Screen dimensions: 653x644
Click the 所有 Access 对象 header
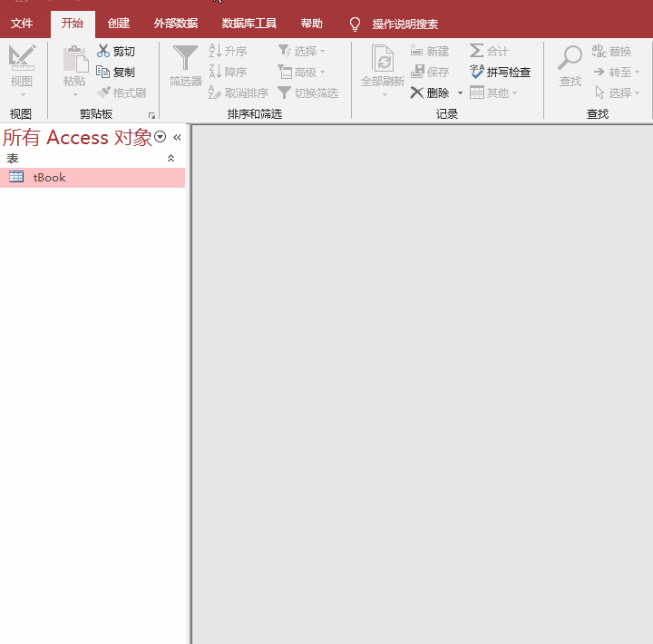point(77,137)
